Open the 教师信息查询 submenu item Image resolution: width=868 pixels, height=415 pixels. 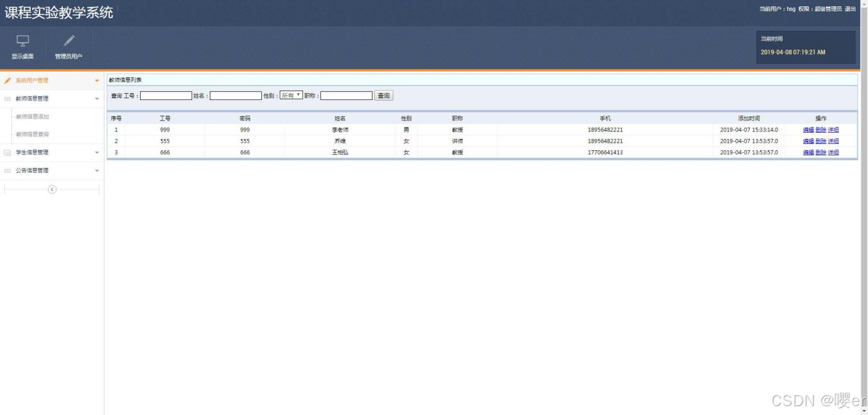coord(32,134)
